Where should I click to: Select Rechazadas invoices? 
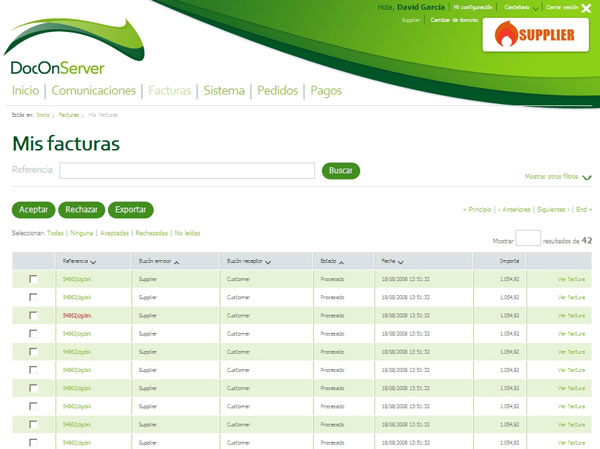point(152,233)
